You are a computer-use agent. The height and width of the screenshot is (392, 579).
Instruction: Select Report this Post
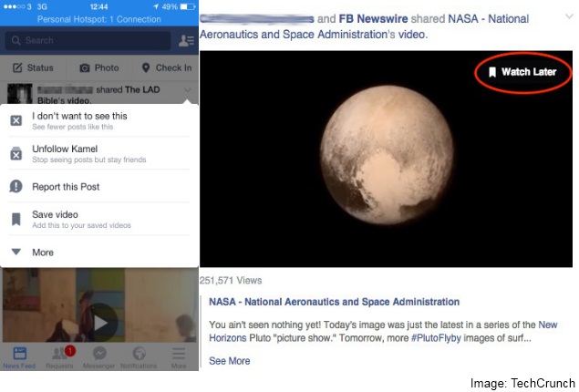(99, 186)
